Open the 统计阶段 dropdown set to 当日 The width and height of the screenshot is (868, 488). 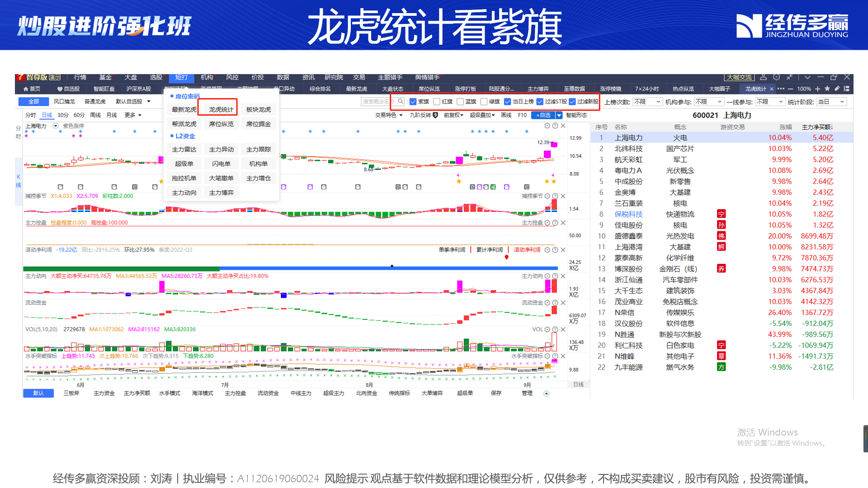point(831,102)
